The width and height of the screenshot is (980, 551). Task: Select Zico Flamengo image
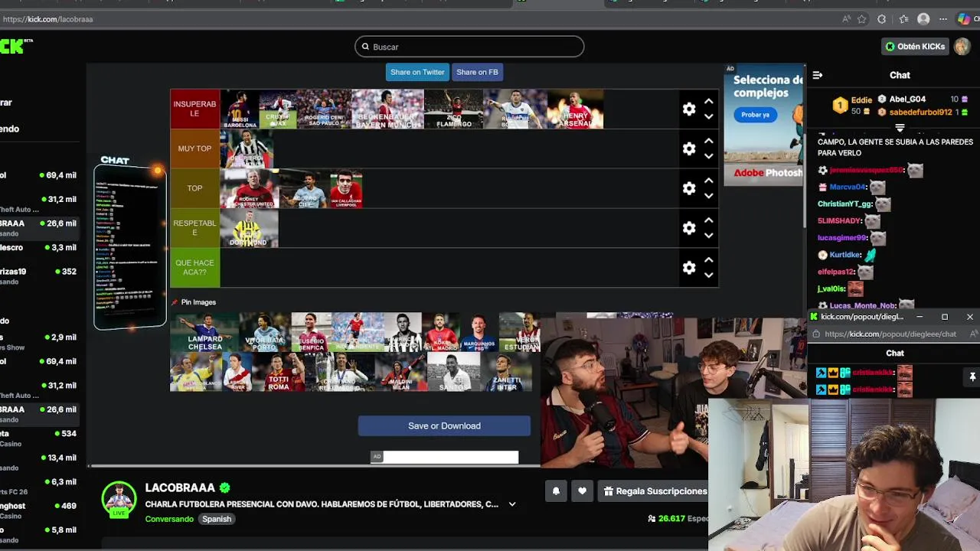click(x=454, y=109)
